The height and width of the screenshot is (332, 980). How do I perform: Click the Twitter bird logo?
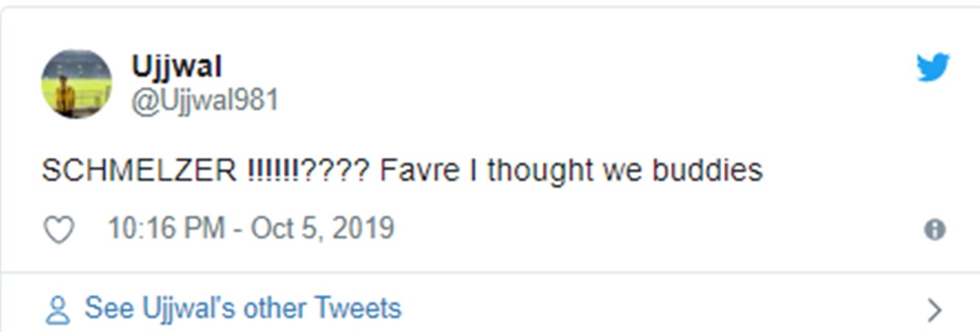pyautogui.click(x=933, y=68)
